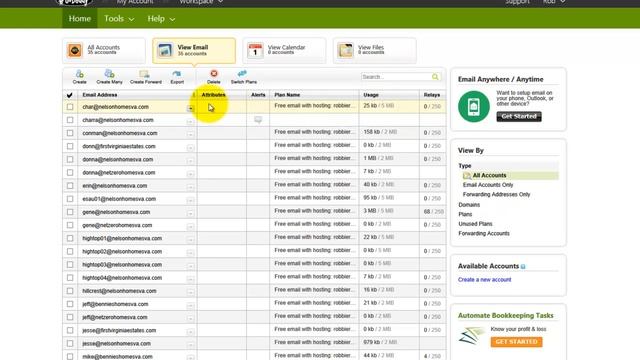This screenshot has width=640, height=360.
Task: Expand the row arrow for char@nelsonhomesva.com
Action: (x=190, y=108)
